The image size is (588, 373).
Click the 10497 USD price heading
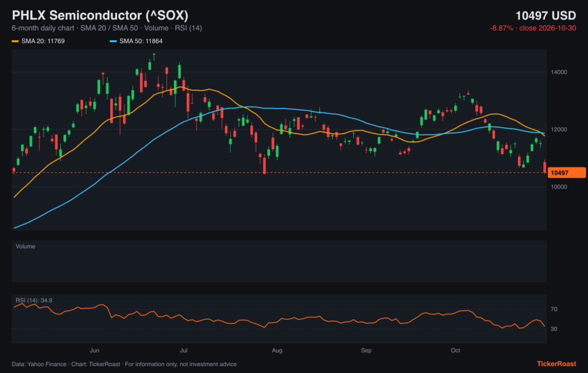point(546,16)
